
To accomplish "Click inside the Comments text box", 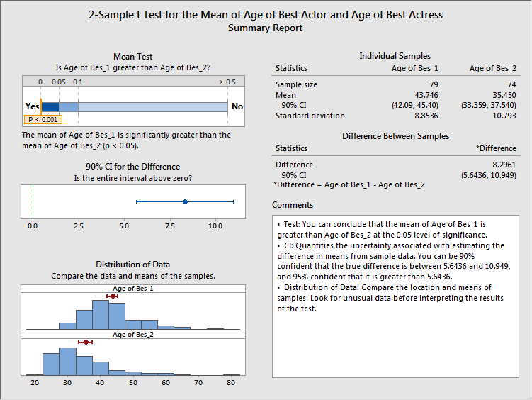I will tap(395, 340).
